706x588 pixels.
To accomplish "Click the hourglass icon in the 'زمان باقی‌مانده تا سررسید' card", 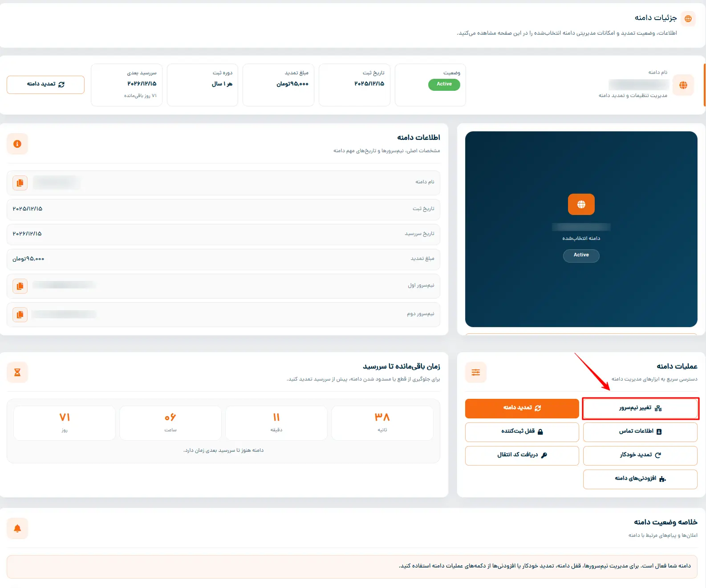I will (x=17, y=372).
